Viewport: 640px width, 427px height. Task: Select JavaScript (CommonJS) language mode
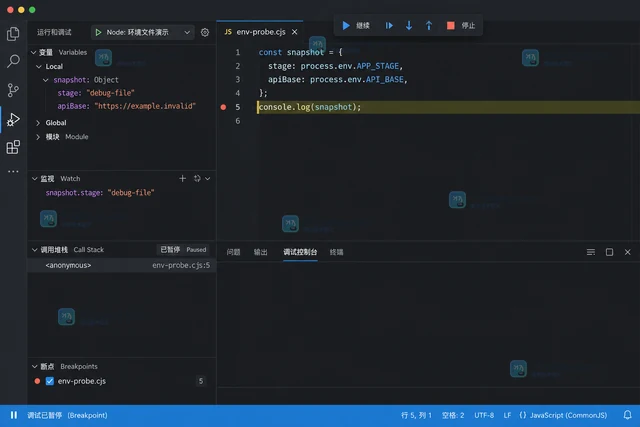tap(563, 415)
